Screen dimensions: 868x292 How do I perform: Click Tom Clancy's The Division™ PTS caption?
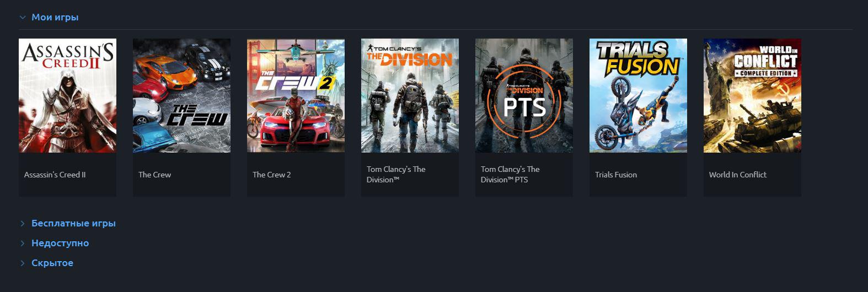(x=510, y=175)
